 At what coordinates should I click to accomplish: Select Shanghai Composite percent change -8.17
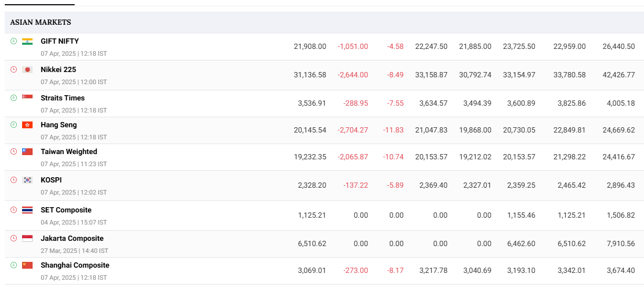coord(395,270)
